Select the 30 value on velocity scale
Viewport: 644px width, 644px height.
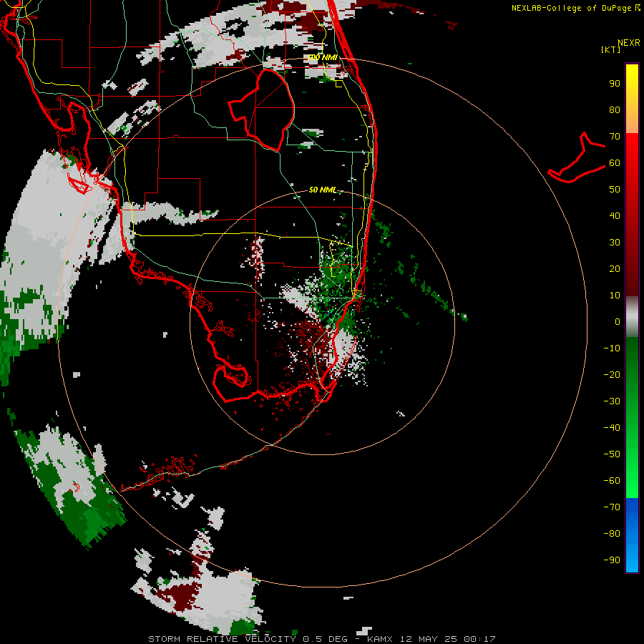(x=615, y=243)
